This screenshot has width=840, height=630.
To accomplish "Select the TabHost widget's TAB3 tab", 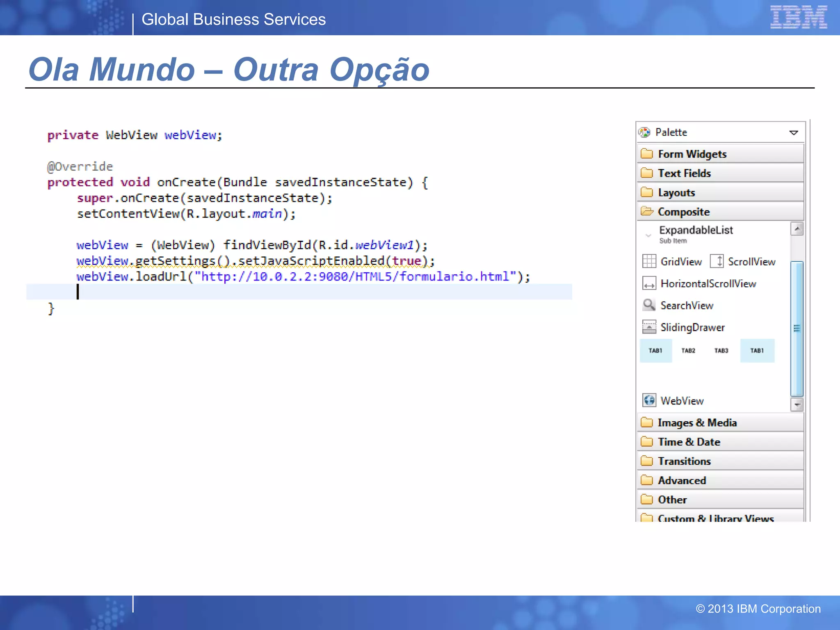I will pyautogui.click(x=721, y=351).
